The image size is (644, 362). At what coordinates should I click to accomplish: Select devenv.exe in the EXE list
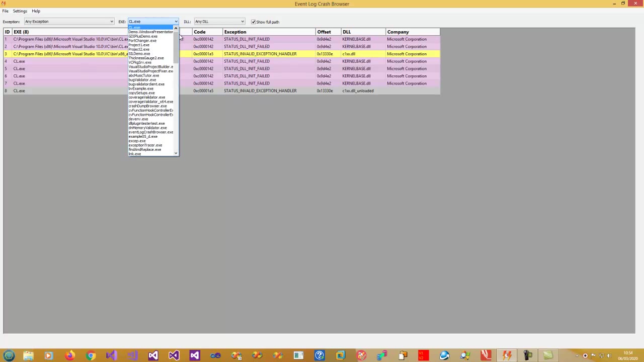click(138, 119)
